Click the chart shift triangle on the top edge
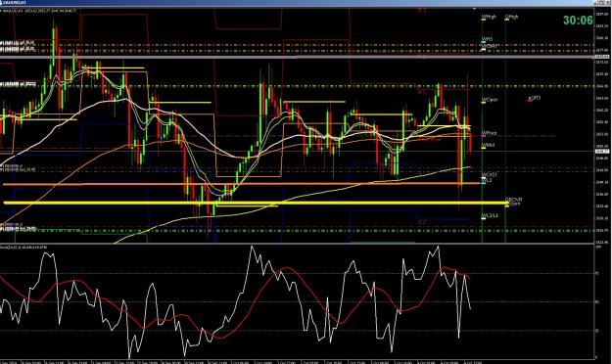 pyautogui.click(x=475, y=8)
